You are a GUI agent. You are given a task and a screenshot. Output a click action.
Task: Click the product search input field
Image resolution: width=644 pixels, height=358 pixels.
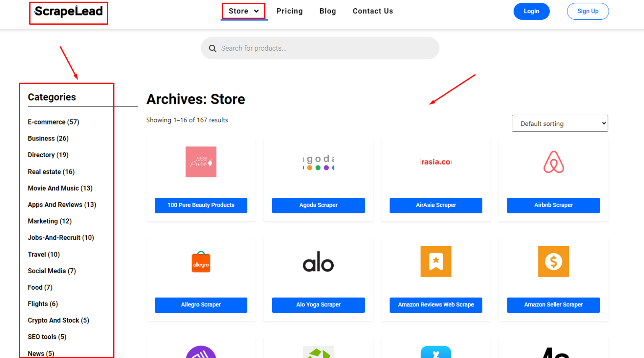click(x=320, y=48)
